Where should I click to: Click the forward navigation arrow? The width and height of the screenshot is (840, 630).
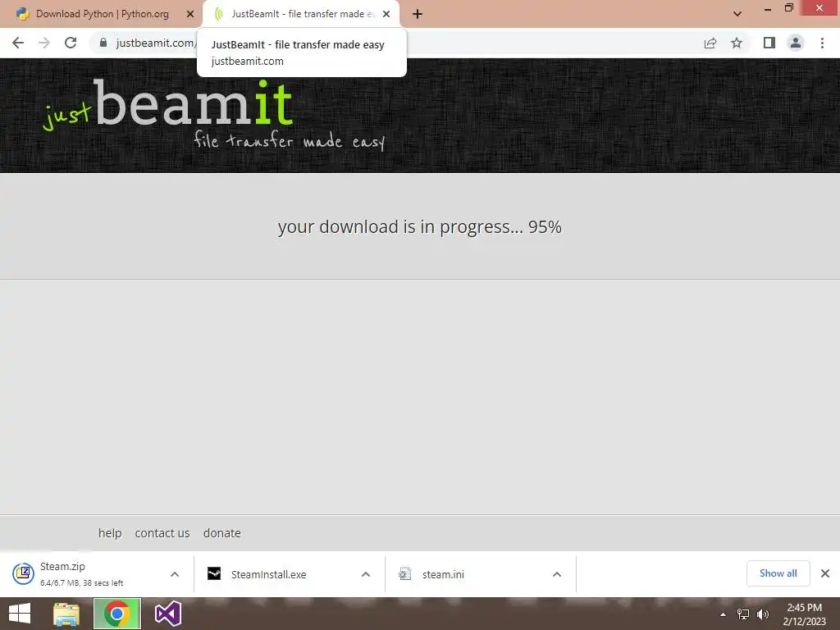pyautogui.click(x=44, y=43)
